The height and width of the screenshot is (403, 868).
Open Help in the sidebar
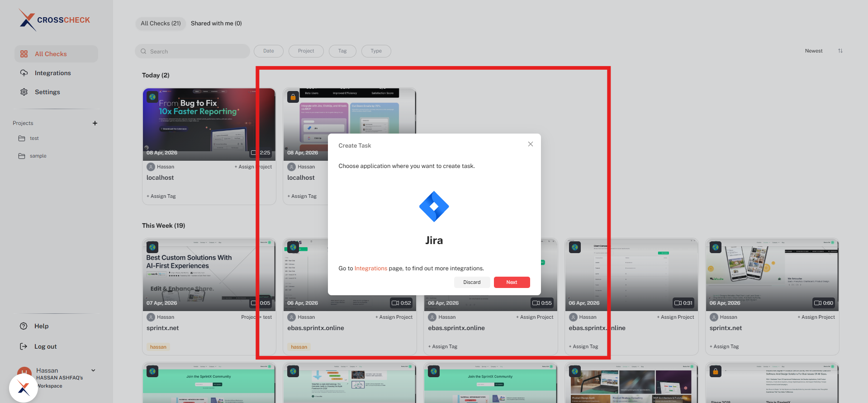click(41, 326)
